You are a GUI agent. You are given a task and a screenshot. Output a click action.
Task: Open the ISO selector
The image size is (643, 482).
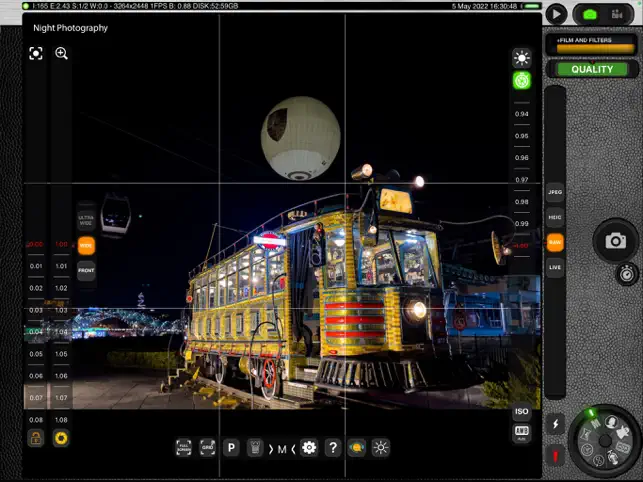(521, 412)
